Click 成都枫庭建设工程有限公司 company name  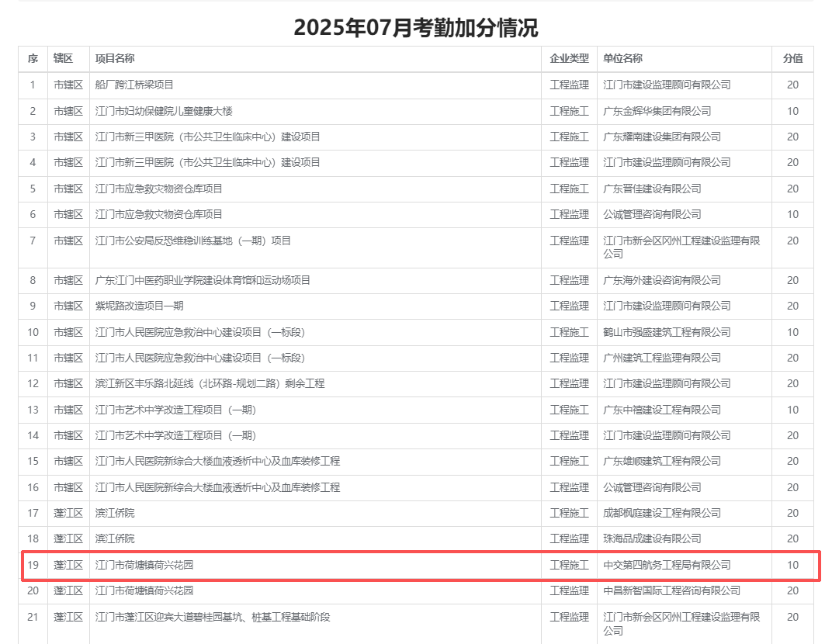pyautogui.click(x=661, y=513)
